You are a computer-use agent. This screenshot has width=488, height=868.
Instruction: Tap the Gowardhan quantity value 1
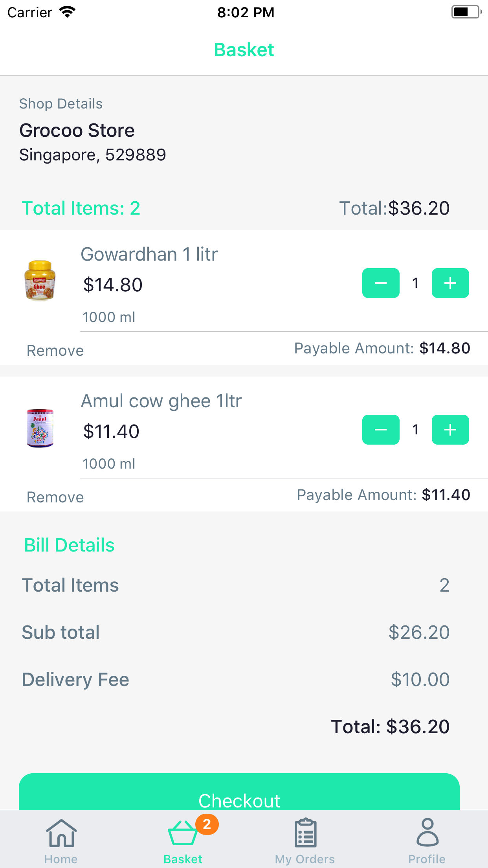415,283
